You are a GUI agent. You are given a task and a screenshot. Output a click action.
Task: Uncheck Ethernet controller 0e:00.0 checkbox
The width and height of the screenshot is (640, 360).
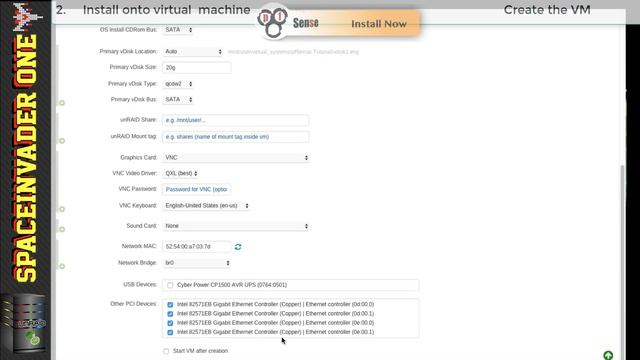[170, 323]
